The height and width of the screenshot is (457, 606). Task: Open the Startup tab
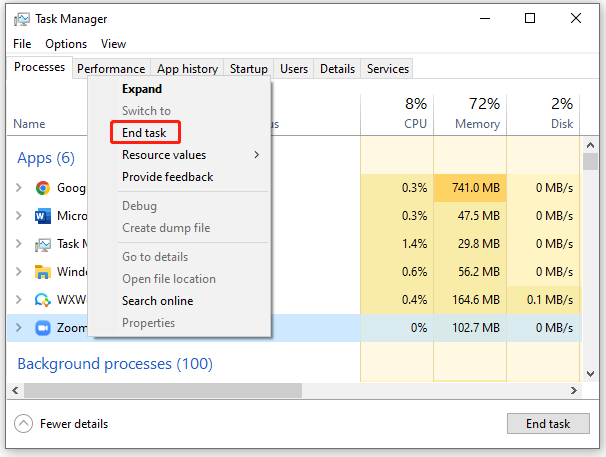249,69
